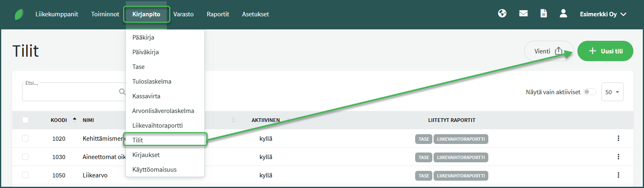644x188 pixels.
Task: Expand the Esimerkki Oy company dropdown
Action: point(603,14)
